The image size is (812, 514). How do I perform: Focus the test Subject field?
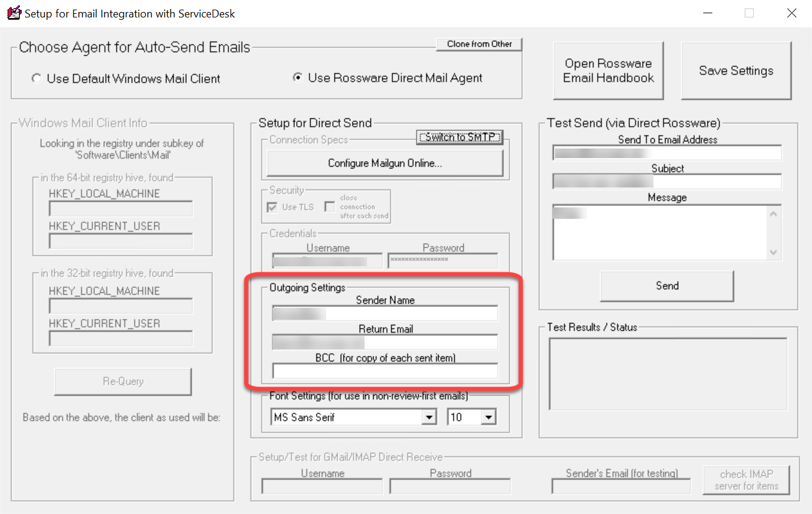(667, 182)
